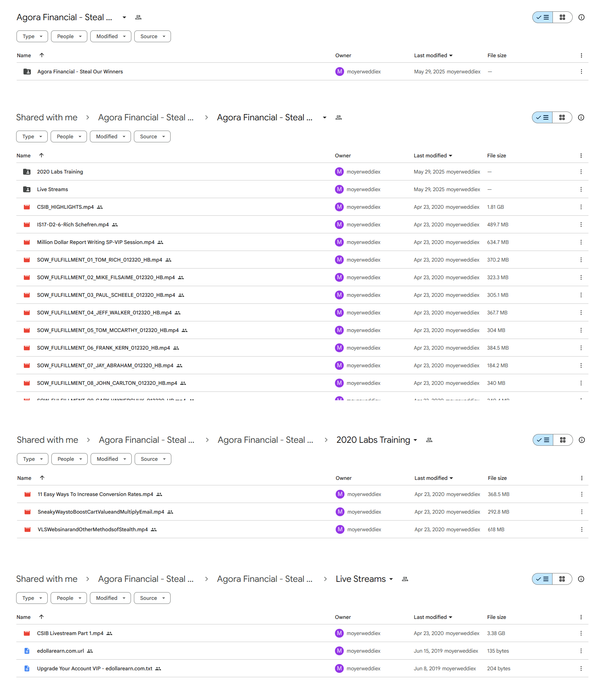Open more actions for Agora Financial - Steal Our Winners folder

tap(581, 72)
